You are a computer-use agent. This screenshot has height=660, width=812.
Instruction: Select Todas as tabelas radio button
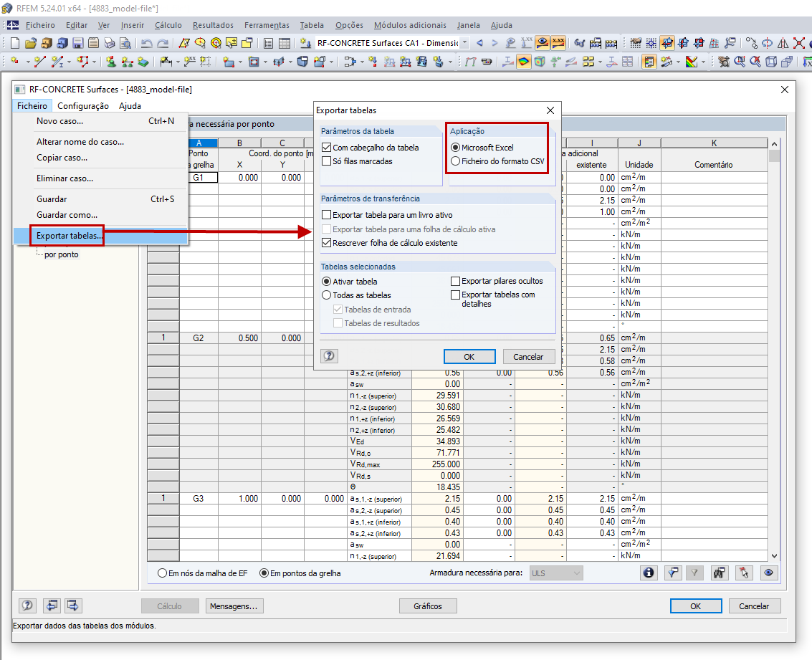click(326, 295)
